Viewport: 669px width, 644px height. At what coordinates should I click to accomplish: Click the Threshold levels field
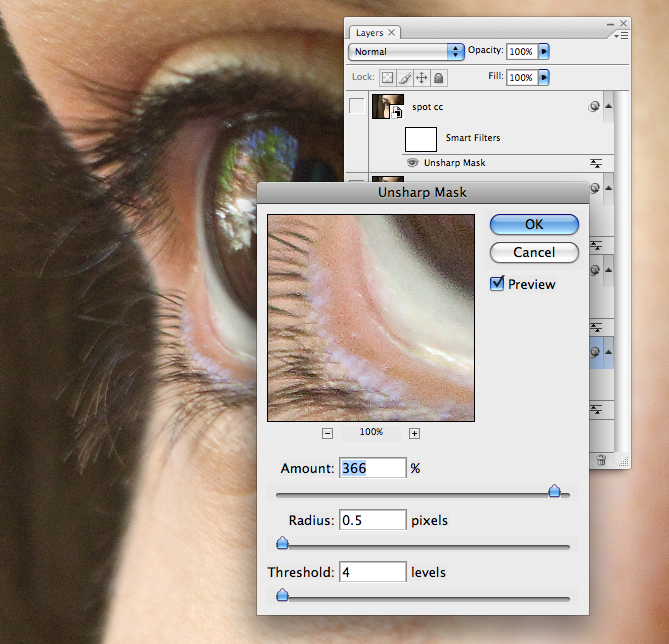point(372,572)
